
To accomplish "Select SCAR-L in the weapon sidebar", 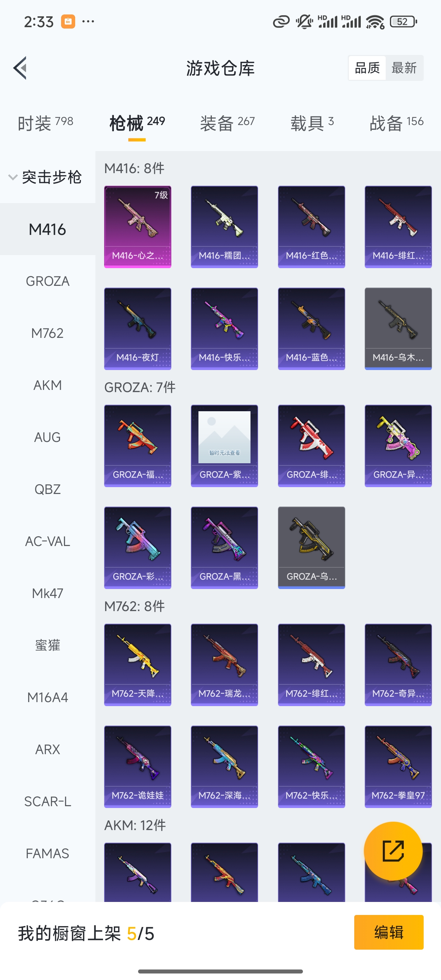I will [x=48, y=801].
